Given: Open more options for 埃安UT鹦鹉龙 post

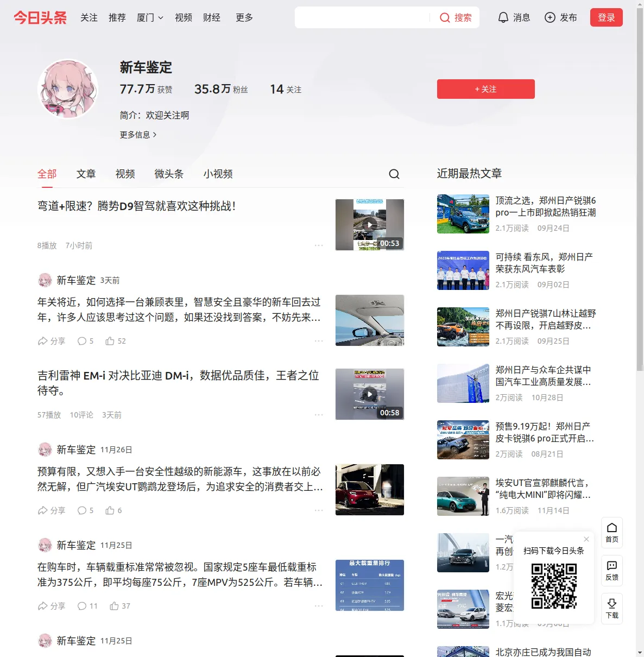Looking at the screenshot, I should tap(319, 510).
